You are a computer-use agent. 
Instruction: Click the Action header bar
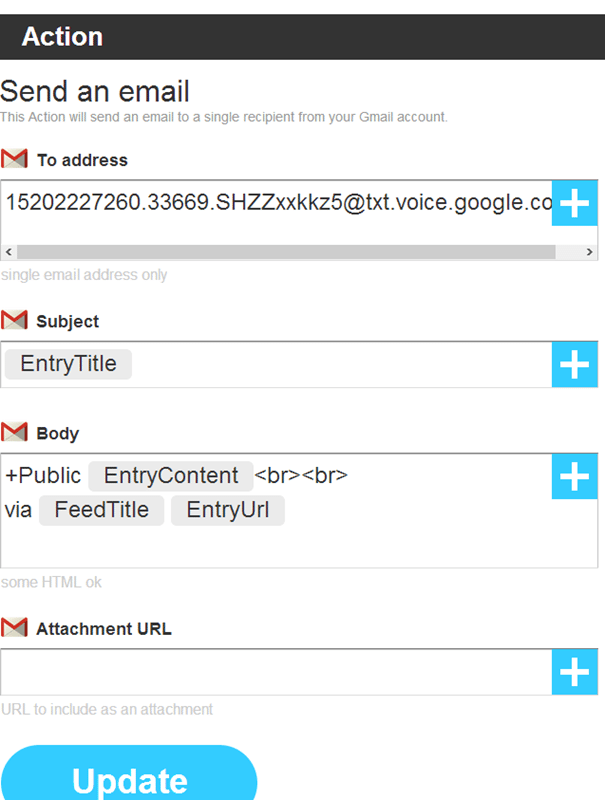302,37
